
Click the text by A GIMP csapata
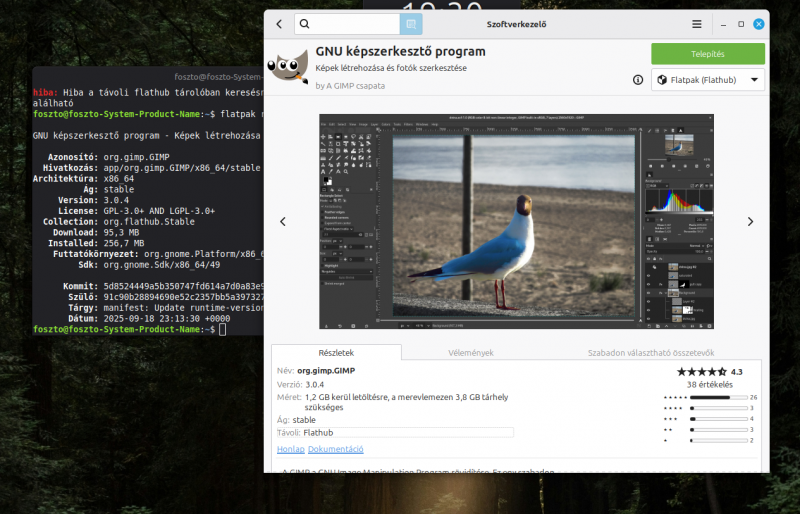coord(350,86)
